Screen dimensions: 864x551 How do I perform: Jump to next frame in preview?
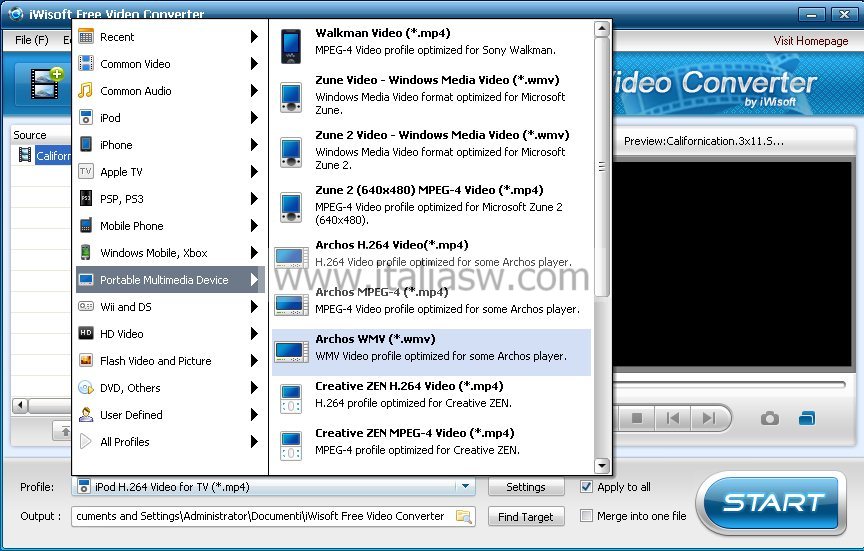pos(709,419)
